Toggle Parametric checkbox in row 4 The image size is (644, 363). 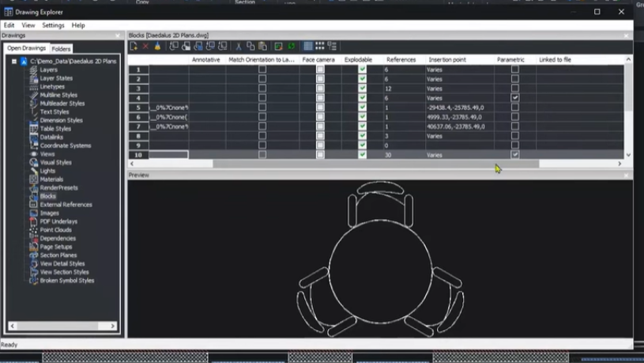514,98
